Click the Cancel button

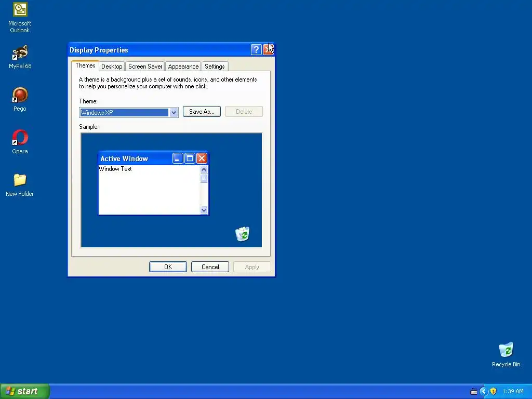pyautogui.click(x=210, y=267)
